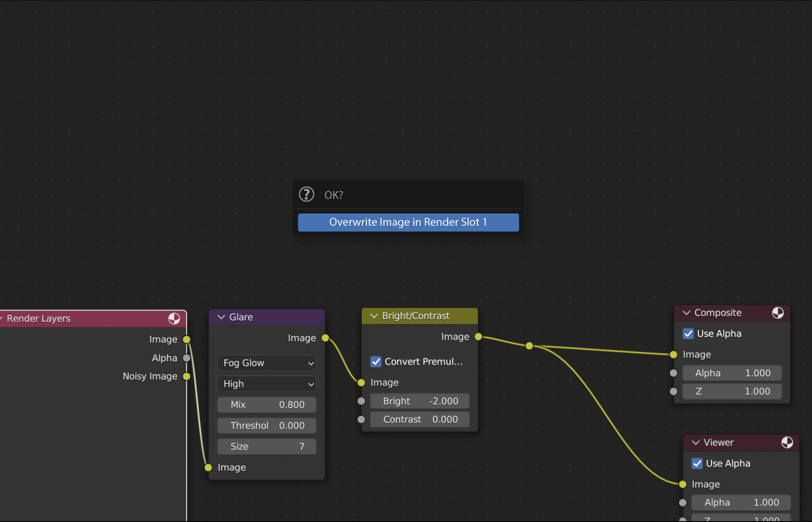
Task: Click the Viewer node Alpha input socket
Action: (683, 503)
